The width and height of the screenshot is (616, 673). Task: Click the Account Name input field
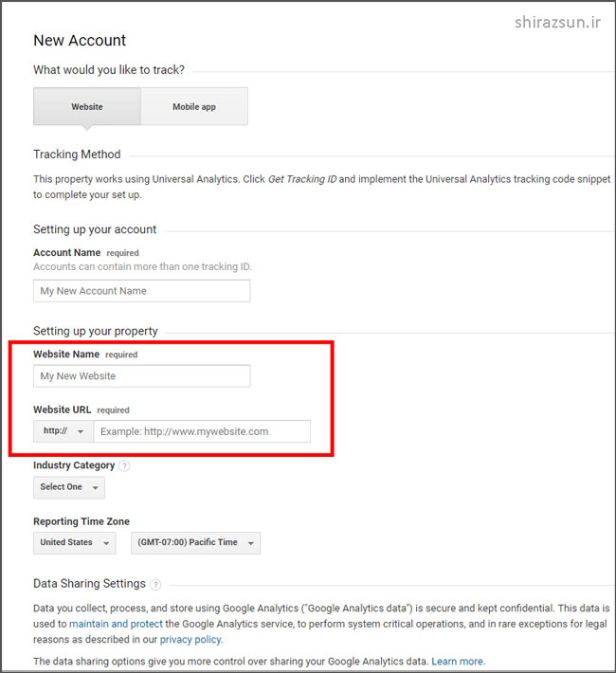(x=142, y=291)
